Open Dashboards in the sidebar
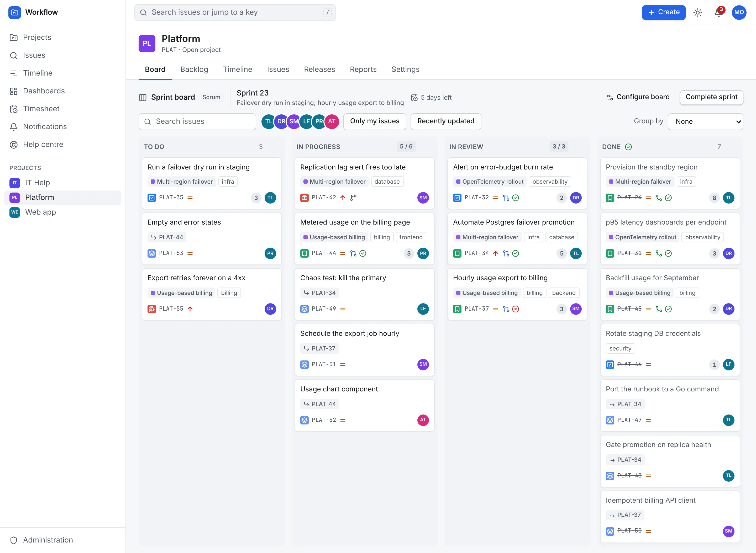Screen dimensions: 756x553 tap(63, 91)
